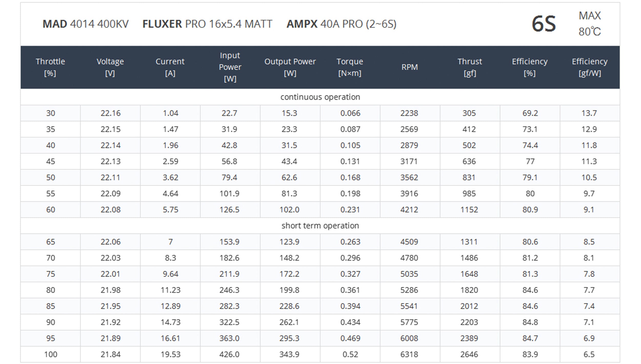Viewport: 641px width, 364px height.
Task: Click the Torque [N×m] column header
Action: pos(350,67)
